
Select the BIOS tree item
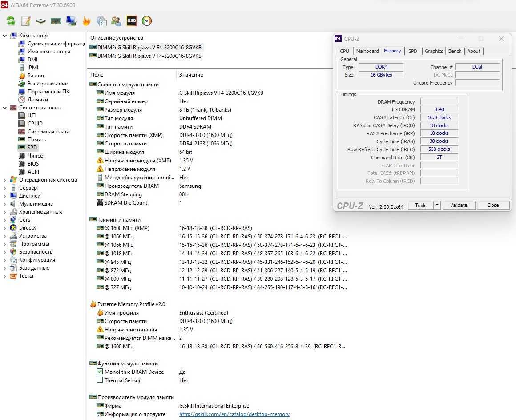click(33, 164)
